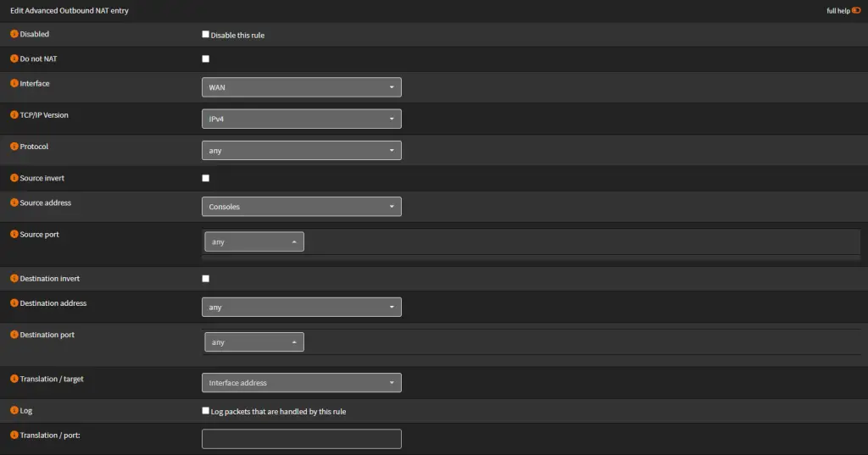Click the info icon next to Destination port
The image size is (868, 455).
14,335
